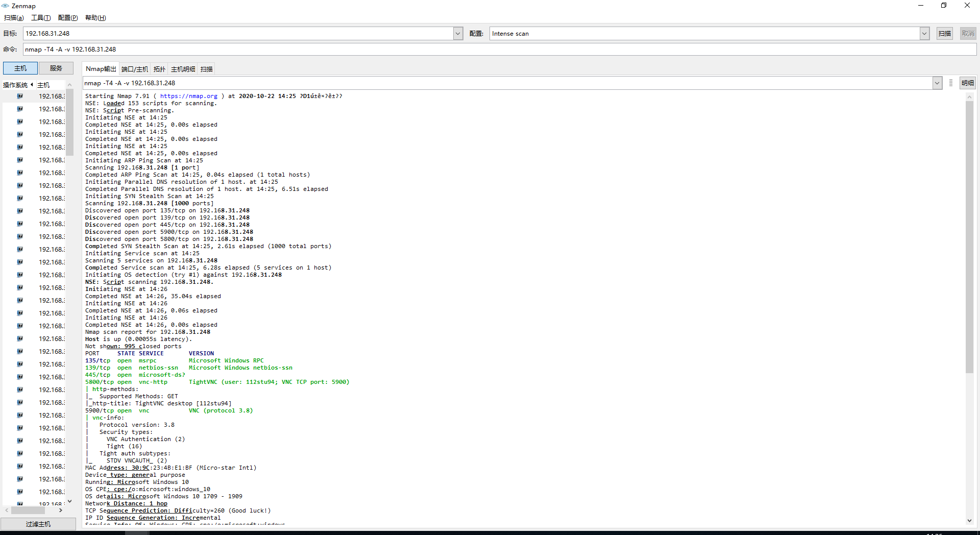The height and width of the screenshot is (535, 980).
Task: Click the host list vertical scrollbar thumb
Action: click(x=70, y=123)
